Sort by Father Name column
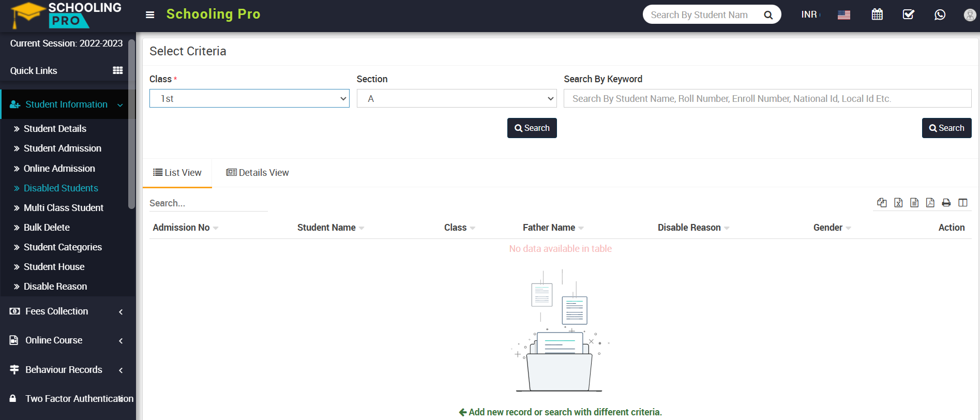This screenshot has width=980, height=420. coord(553,228)
